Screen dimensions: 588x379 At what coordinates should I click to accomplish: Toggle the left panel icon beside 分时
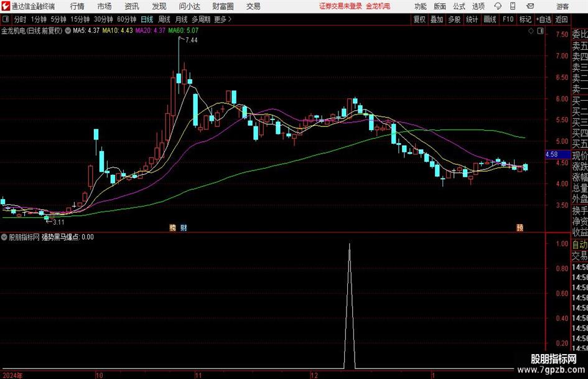[6, 19]
